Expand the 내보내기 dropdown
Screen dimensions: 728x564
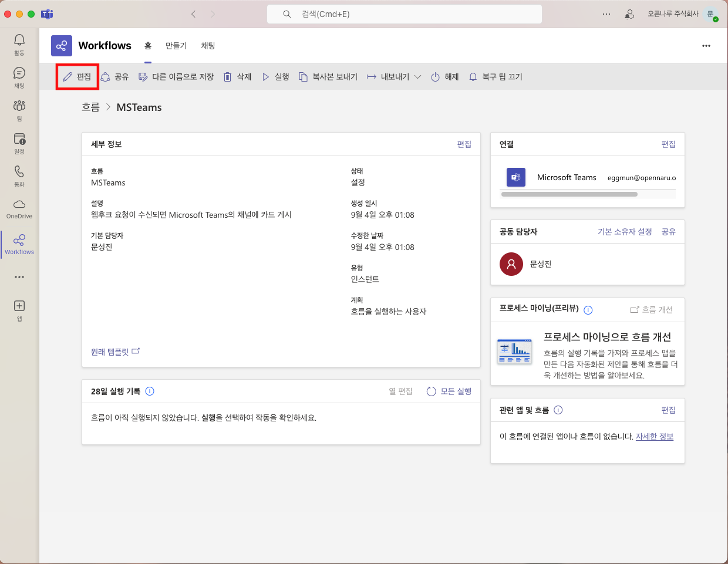394,77
